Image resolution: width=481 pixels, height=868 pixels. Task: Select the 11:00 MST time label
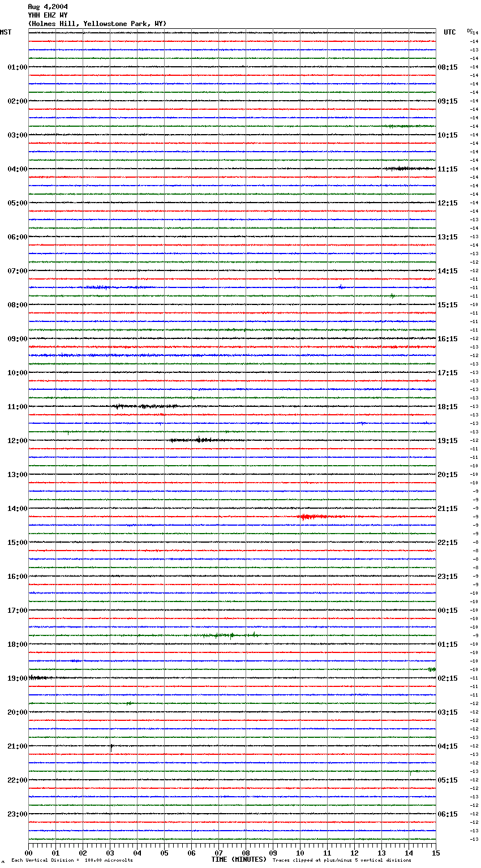[18, 407]
